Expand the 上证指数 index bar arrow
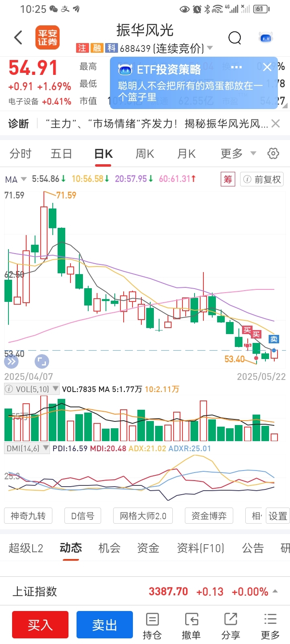Screen dimensions: 290x644 click(x=275, y=591)
